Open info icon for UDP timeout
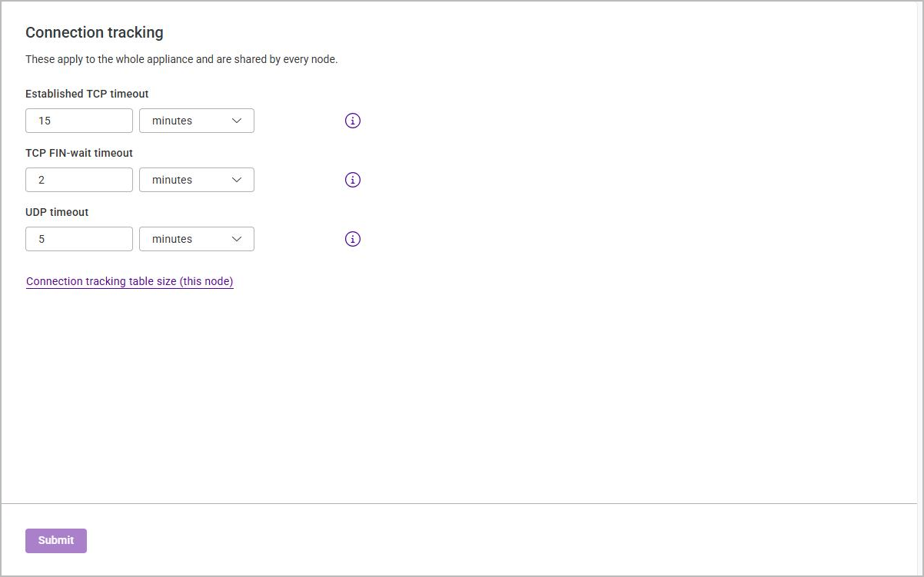The image size is (924, 577). click(x=353, y=239)
